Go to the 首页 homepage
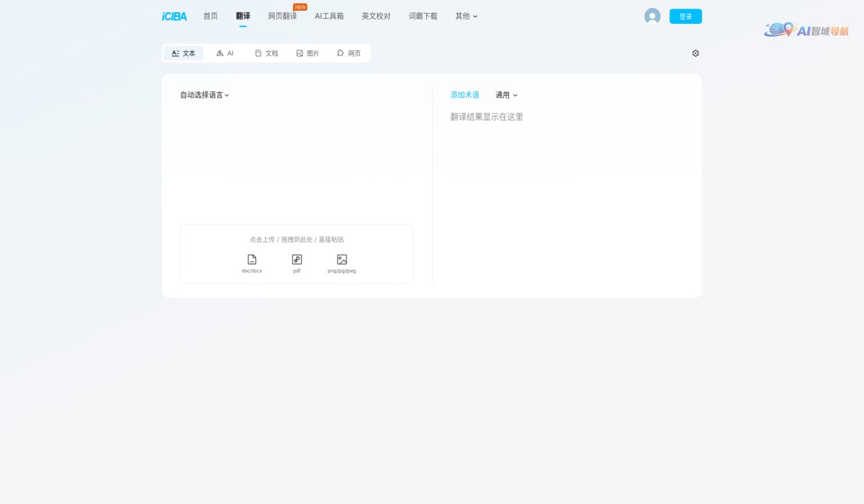The width and height of the screenshot is (864, 504). (x=210, y=16)
